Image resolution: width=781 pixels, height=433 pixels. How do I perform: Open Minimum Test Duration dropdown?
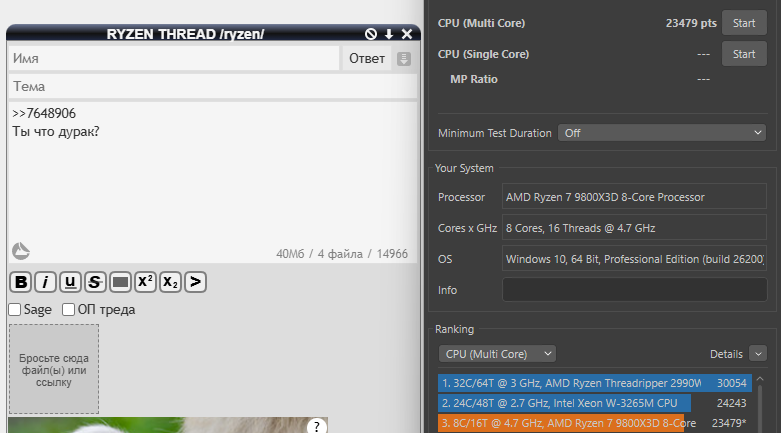[662, 133]
